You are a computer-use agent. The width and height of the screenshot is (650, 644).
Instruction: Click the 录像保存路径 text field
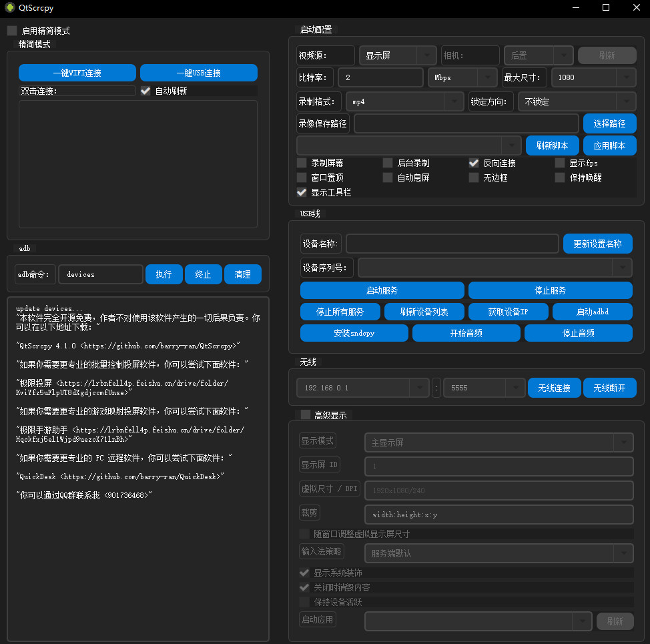click(466, 123)
